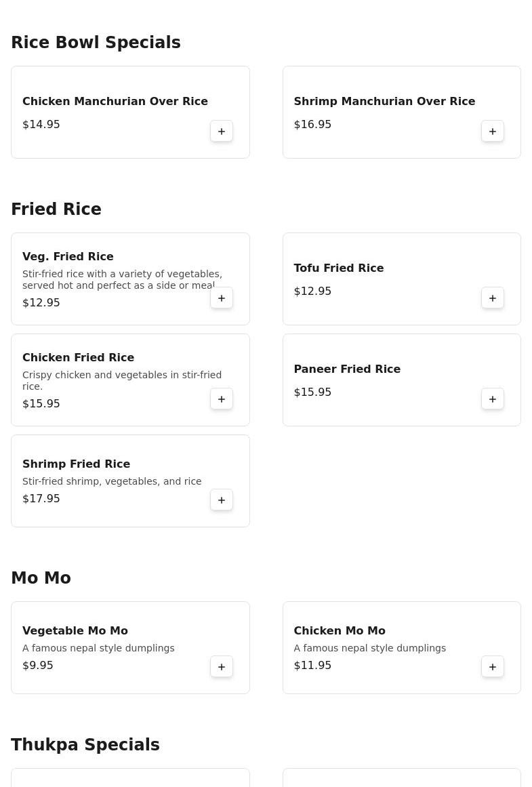Viewport: 532px width, 787px height.
Task: Click the Tofu Fried Rice title
Action: [339, 268]
